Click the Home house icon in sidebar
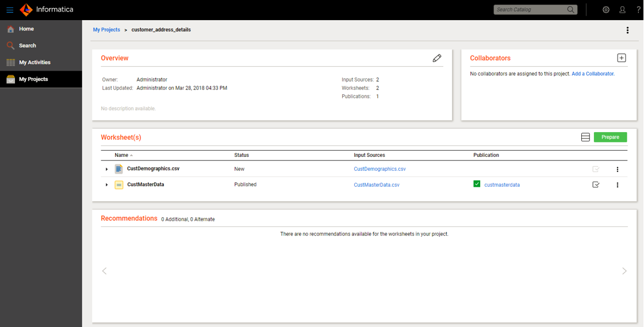 tap(11, 29)
